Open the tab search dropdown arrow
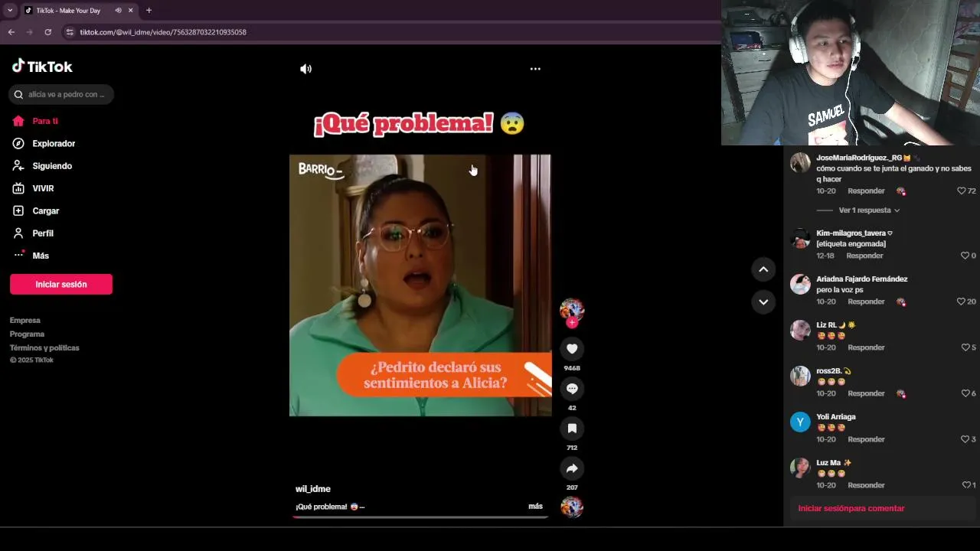980x551 pixels. point(10,11)
